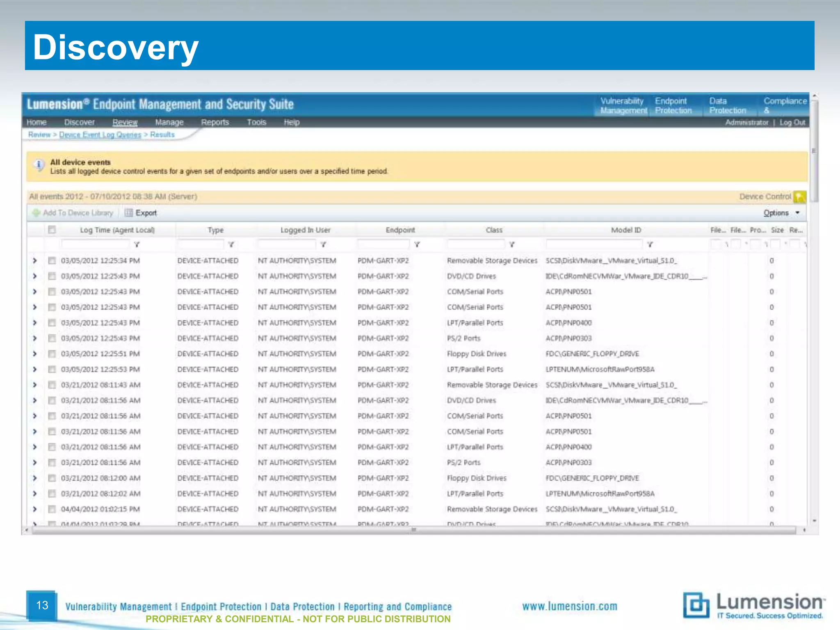Open the Help menu
840x630 pixels.
tap(292, 122)
